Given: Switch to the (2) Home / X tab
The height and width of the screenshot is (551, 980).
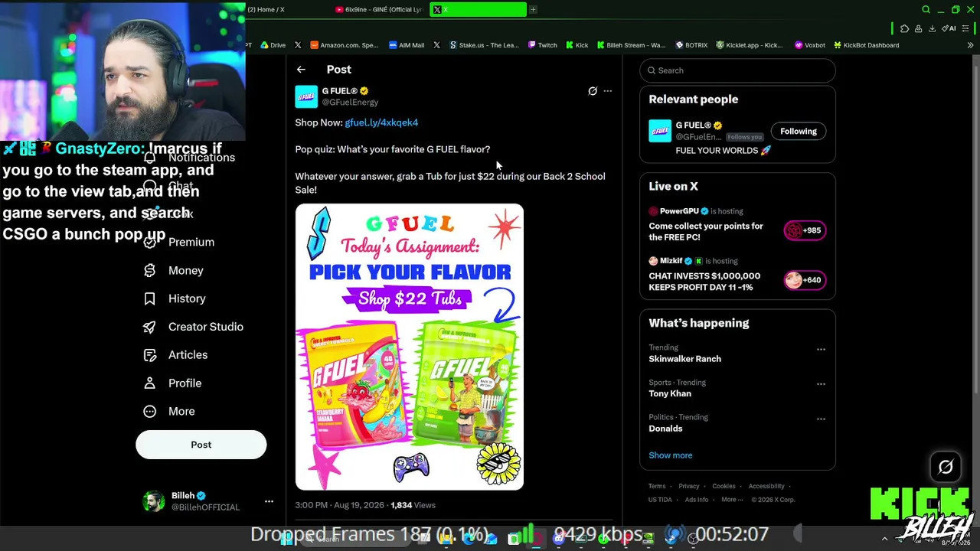Looking at the screenshot, I should point(266,9).
